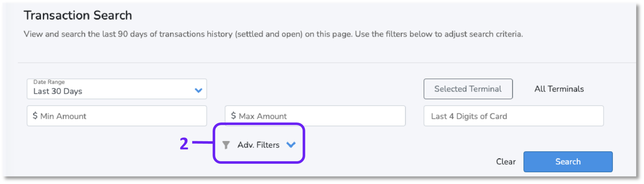Open the Last 30 Days selection

(x=58, y=91)
